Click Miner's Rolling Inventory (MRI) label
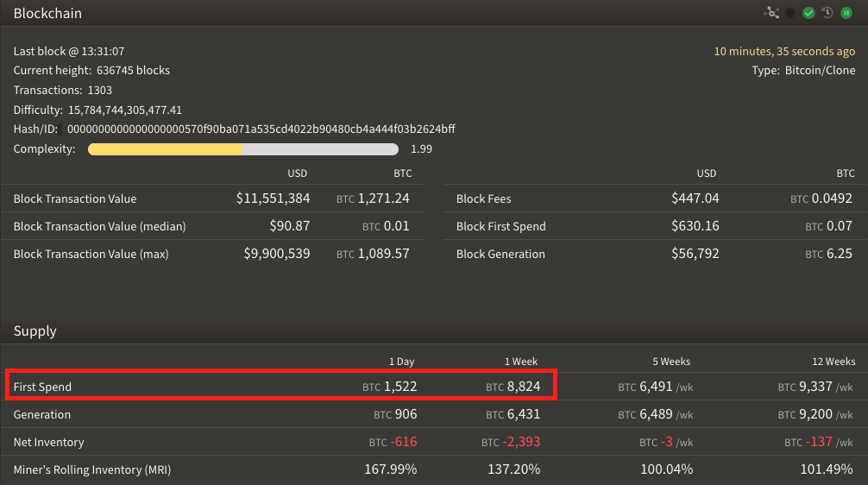The image size is (868, 485). pyautogui.click(x=92, y=470)
